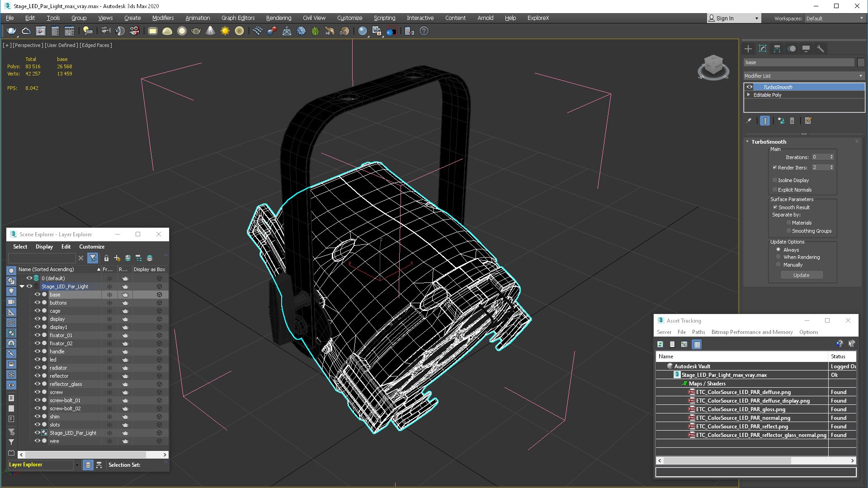
Task: Collapse the Stage_LED_Par_Light layer tree
Action: point(22,286)
